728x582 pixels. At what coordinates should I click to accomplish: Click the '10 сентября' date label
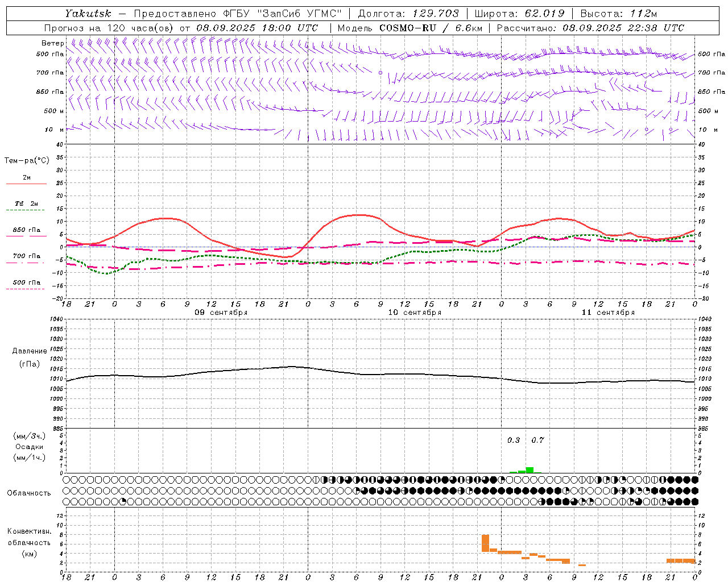pyautogui.click(x=415, y=313)
